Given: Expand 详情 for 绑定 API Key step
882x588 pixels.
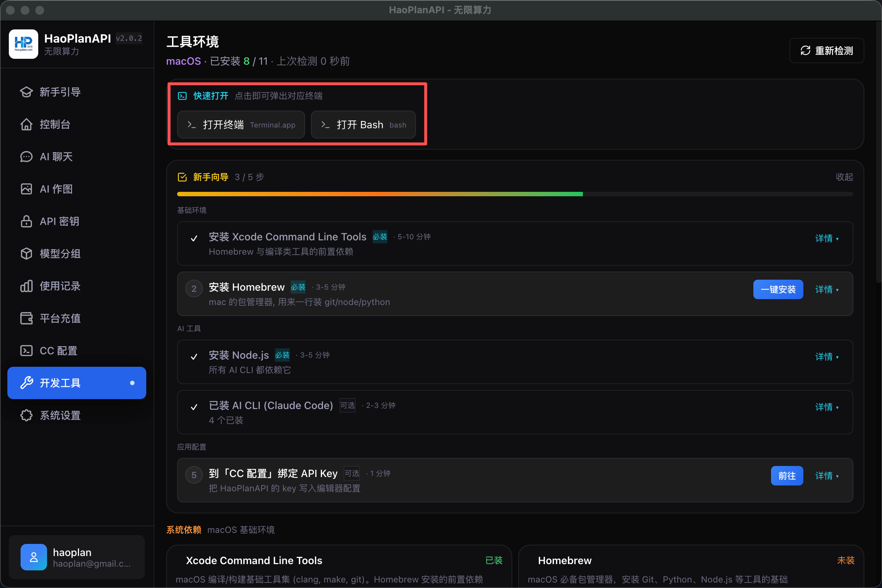Looking at the screenshot, I should coord(827,476).
